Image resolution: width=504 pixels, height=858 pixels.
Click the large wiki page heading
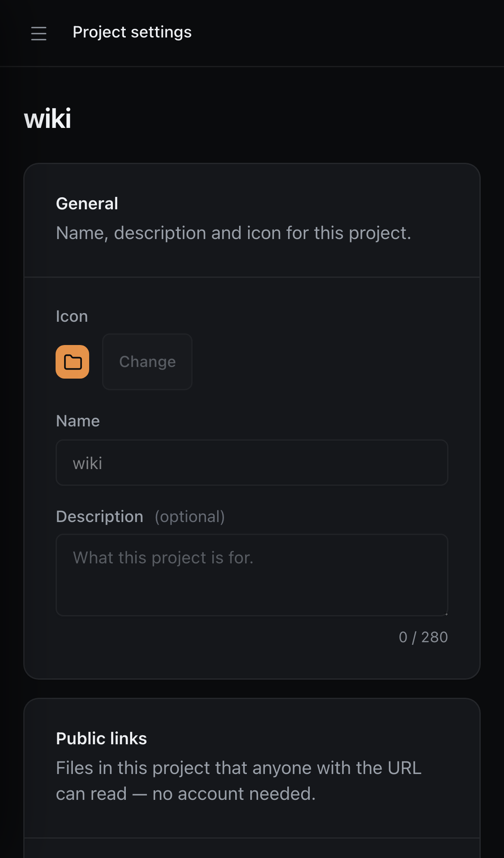47,118
